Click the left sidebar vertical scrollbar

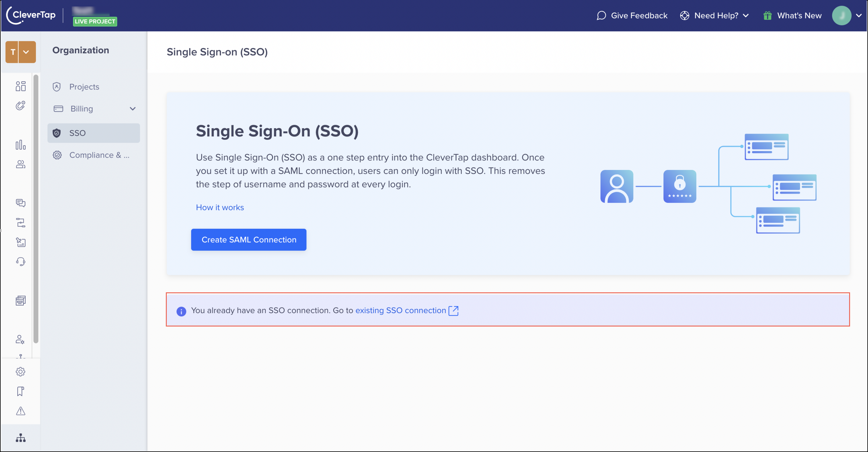pyautogui.click(x=36, y=209)
